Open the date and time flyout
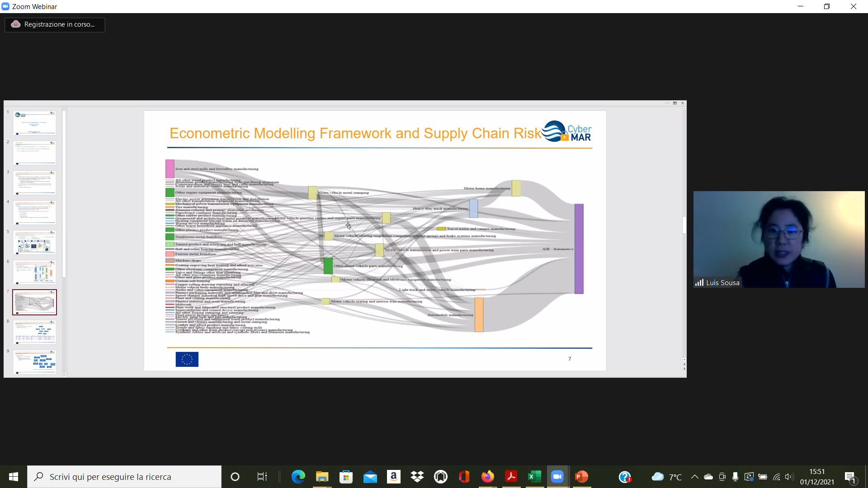 (817, 477)
